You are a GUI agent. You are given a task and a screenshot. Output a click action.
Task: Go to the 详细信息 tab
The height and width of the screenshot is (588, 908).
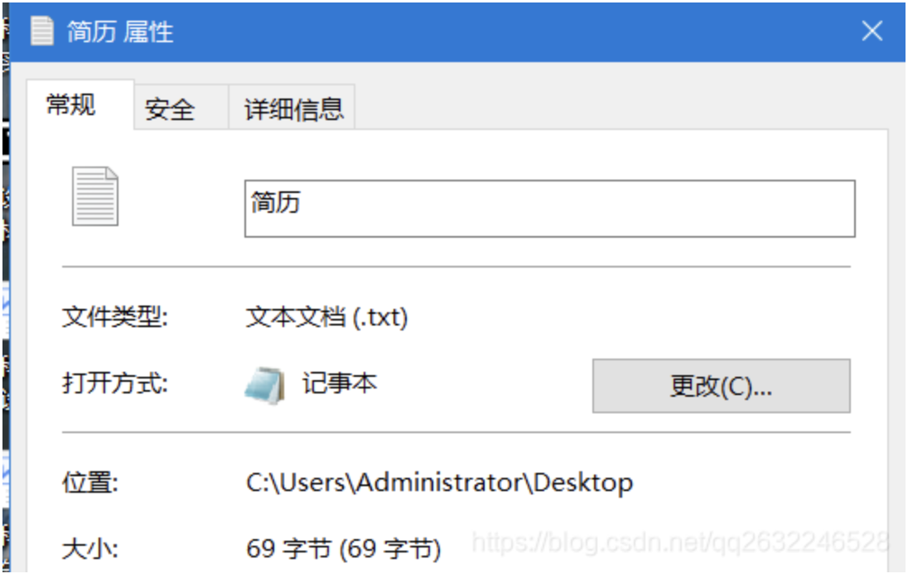(293, 109)
